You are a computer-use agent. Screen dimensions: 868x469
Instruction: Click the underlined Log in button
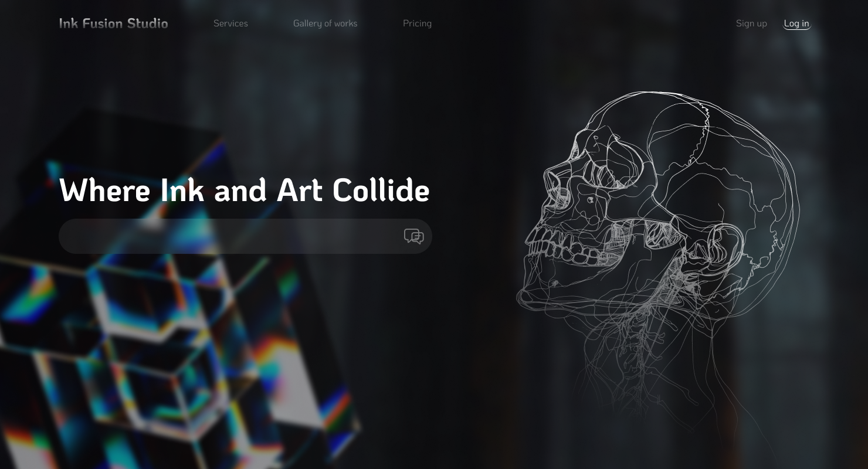pos(796,23)
